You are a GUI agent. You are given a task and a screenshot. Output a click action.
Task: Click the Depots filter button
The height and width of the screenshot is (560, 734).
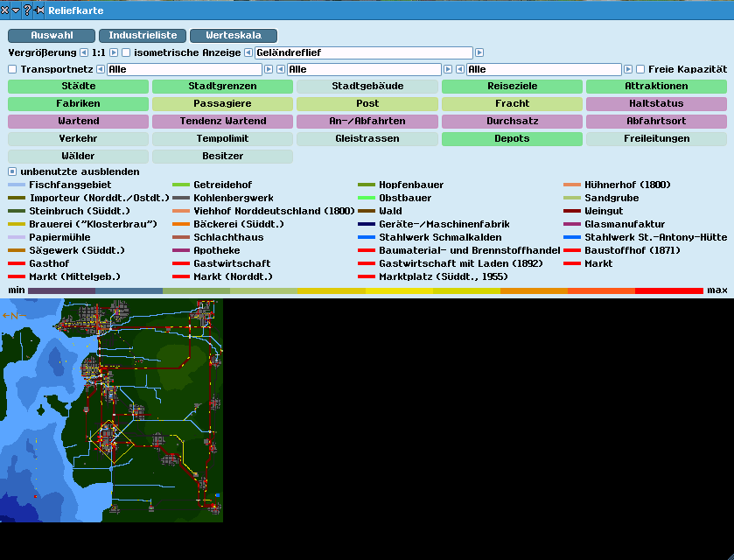512,139
